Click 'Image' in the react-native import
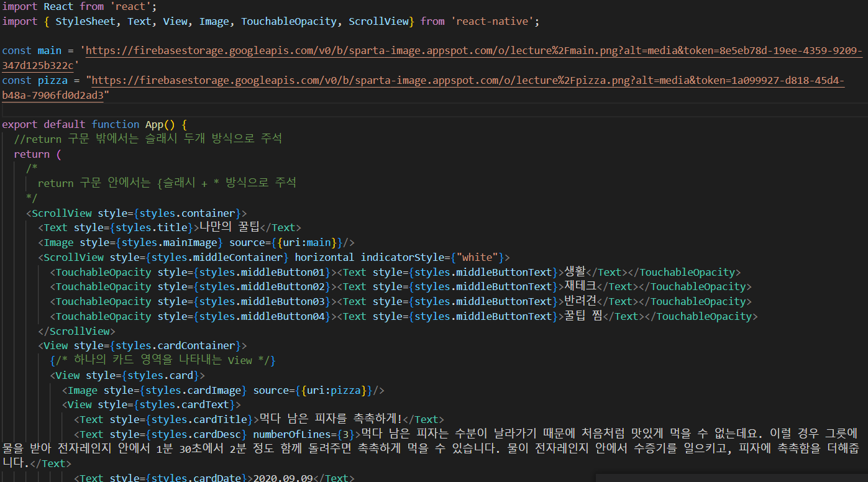 coord(214,21)
